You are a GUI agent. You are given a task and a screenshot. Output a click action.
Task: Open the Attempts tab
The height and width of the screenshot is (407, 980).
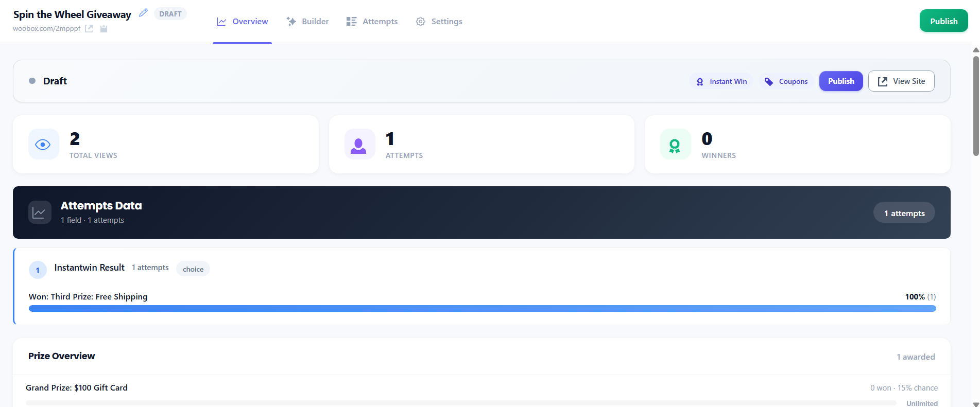pos(372,22)
